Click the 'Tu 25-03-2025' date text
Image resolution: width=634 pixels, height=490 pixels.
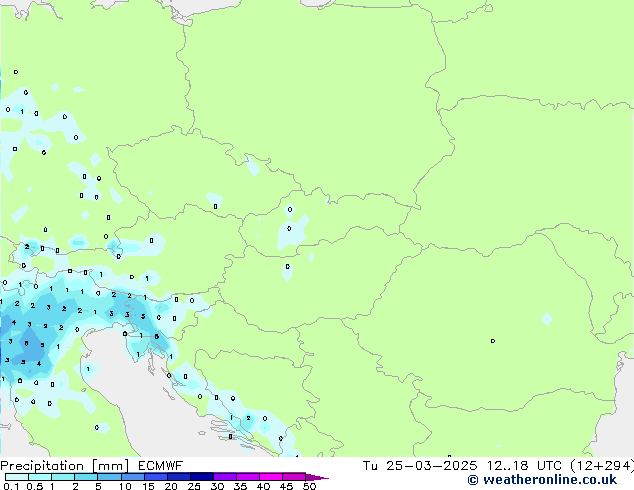point(419,466)
